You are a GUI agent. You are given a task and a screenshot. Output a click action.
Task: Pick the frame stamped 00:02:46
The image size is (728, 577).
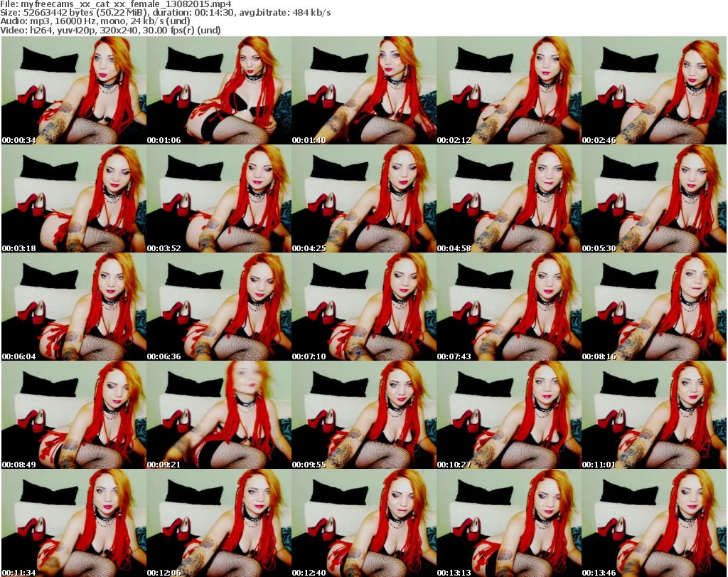click(x=654, y=90)
